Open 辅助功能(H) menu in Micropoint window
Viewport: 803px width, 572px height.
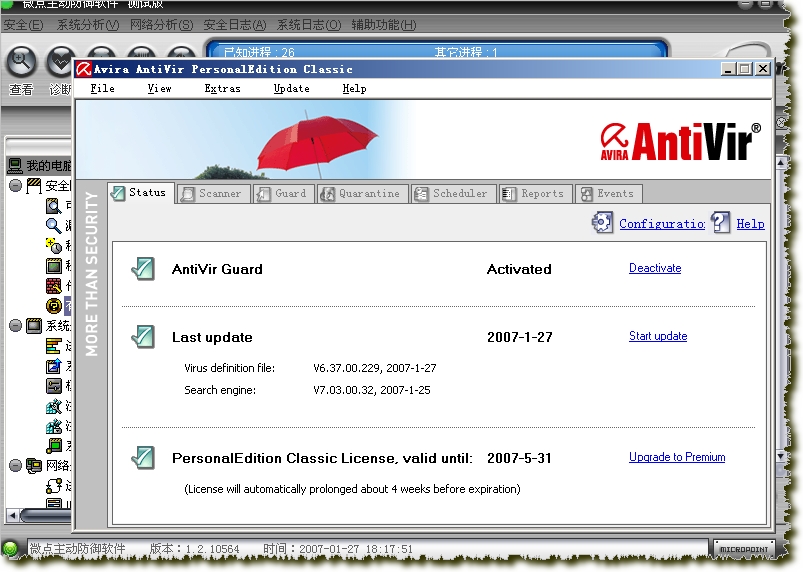[x=384, y=25]
